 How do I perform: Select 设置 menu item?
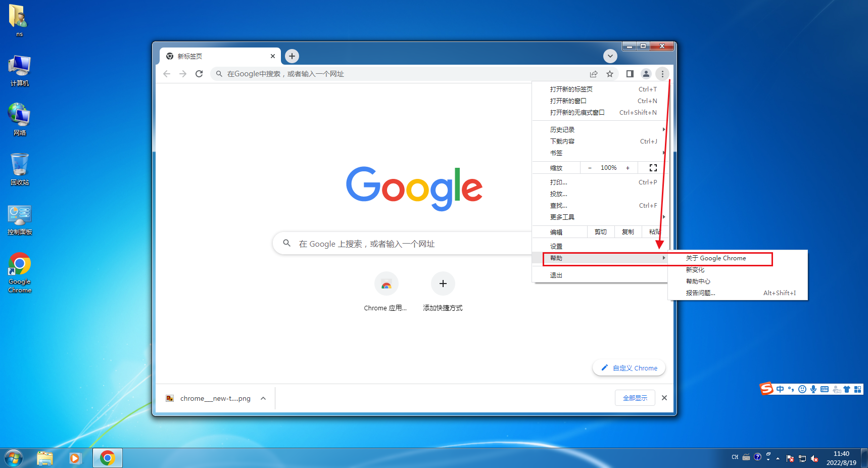(600, 247)
